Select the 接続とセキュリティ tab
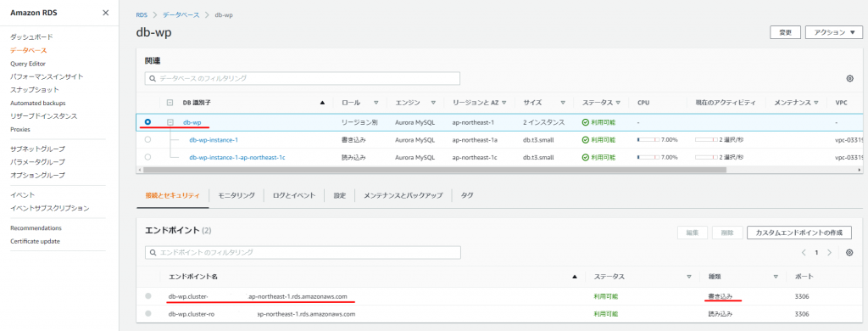Viewport: 868px width, 331px height. click(172, 195)
